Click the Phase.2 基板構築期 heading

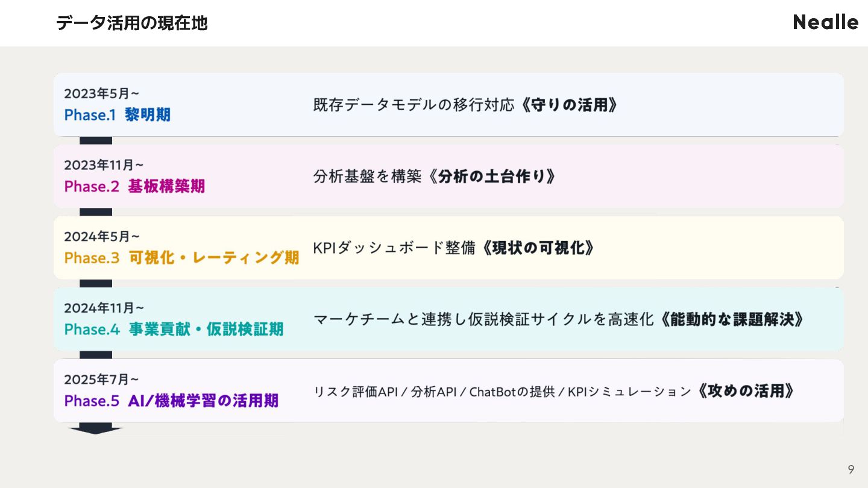point(134,186)
